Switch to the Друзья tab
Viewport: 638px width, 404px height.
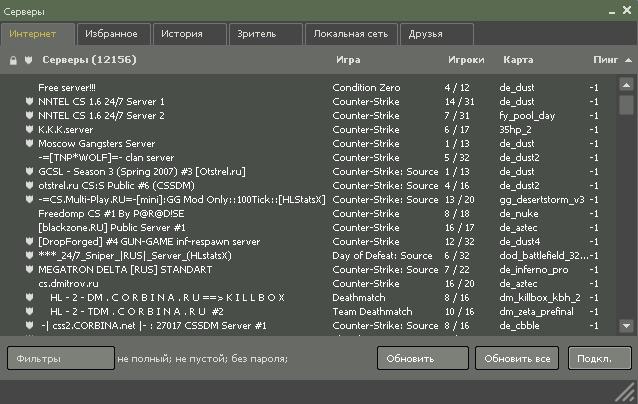437,34
